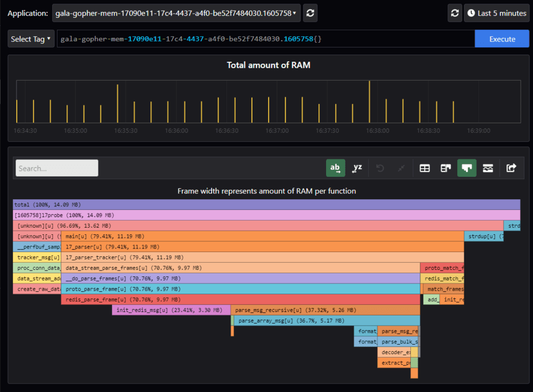Image resolution: width=533 pixels, height=392 pixels.
Task: Click the init_redis_msg[u] pink frame
Action: tap(171, 310)
